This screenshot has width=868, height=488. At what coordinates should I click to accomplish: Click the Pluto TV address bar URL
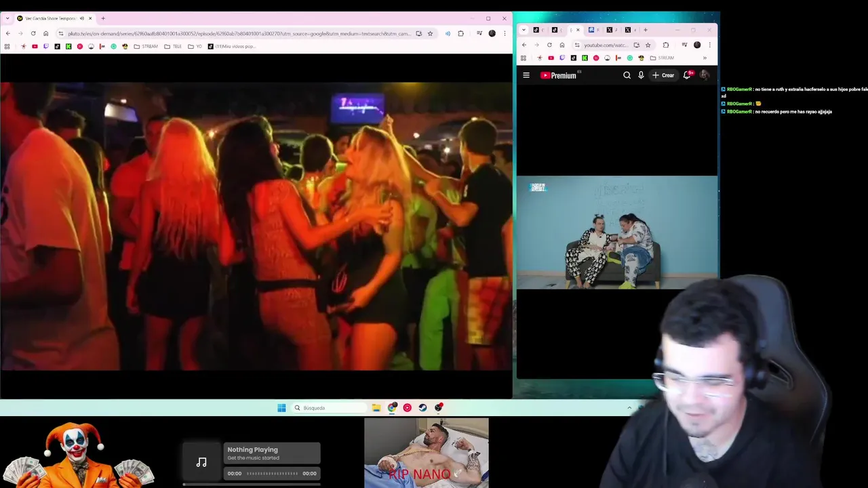point(239,33)
